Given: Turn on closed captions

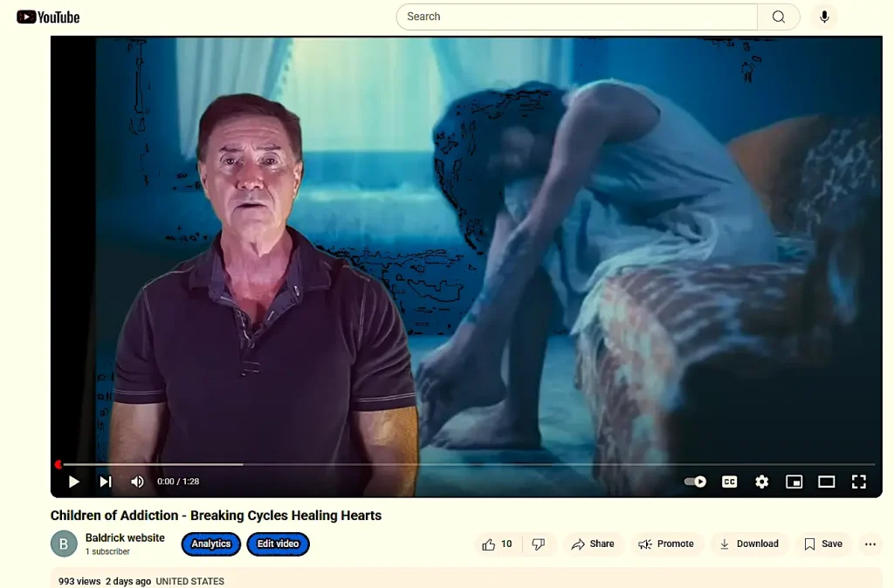Looking at the screenshot, I should pyautogui.click(x=729, y=482).
